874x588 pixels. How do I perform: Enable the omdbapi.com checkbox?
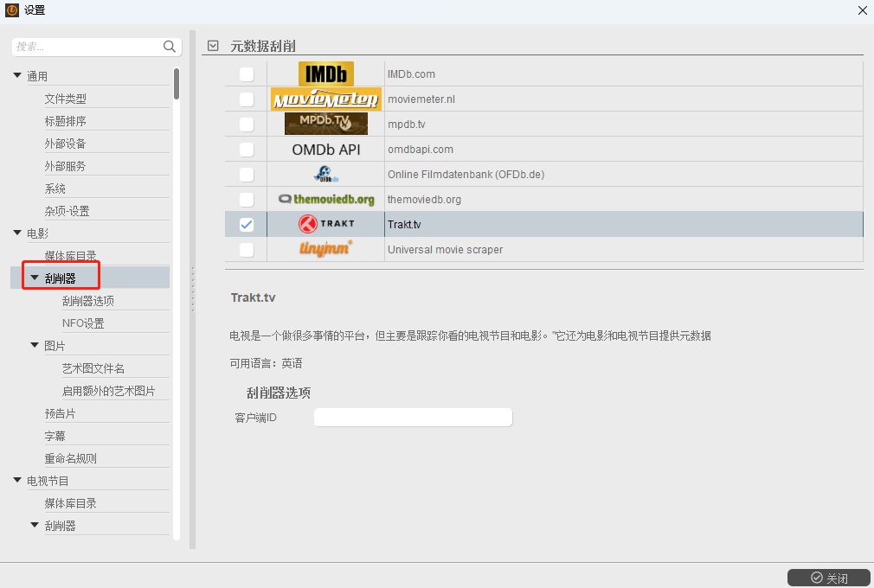click(x=247, y=150)
